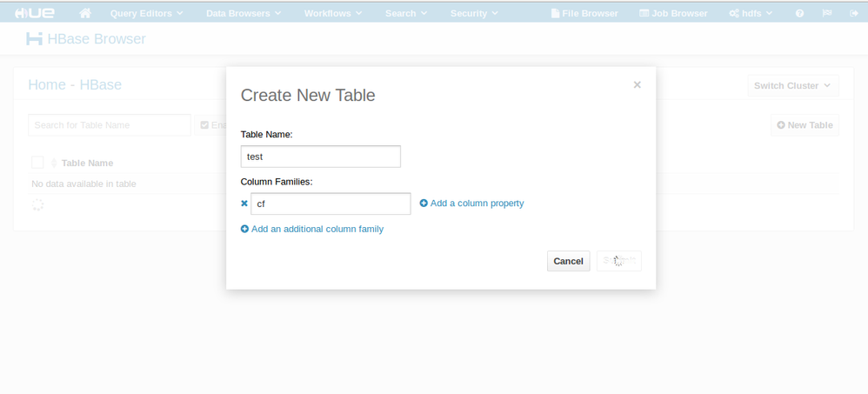868x394 pixels.
Task: Click the New Table button
Action: (805, 125)
